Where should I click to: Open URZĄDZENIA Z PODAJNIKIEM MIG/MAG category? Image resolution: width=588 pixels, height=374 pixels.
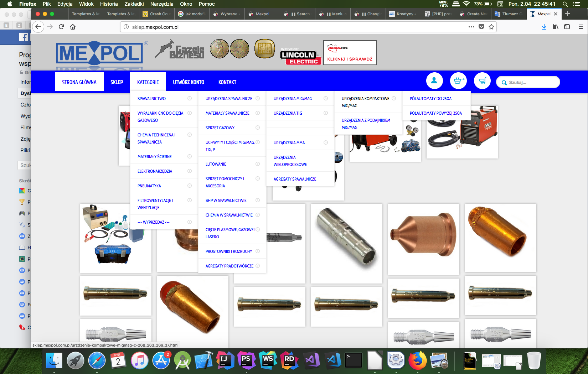pos(366,124)
